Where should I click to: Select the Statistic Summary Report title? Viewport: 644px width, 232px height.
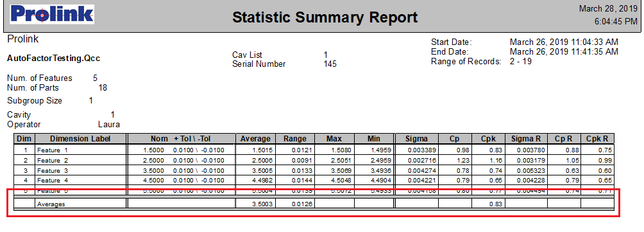click(325, 17)
